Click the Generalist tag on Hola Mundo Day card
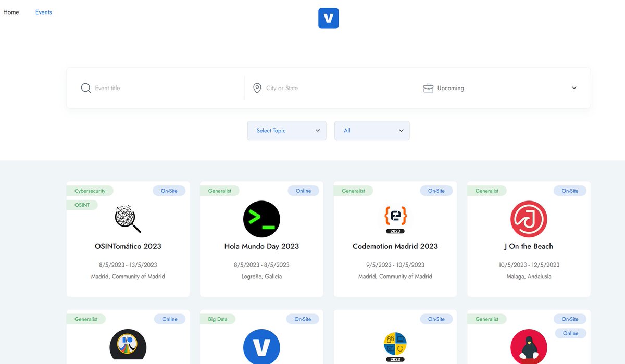Viewport: 625px width, 364px height. click(219, 191)
